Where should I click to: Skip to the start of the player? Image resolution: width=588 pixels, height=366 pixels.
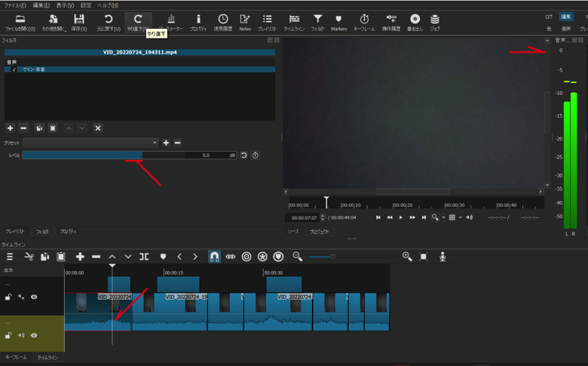pyautogui.click(x=378, y=217)
